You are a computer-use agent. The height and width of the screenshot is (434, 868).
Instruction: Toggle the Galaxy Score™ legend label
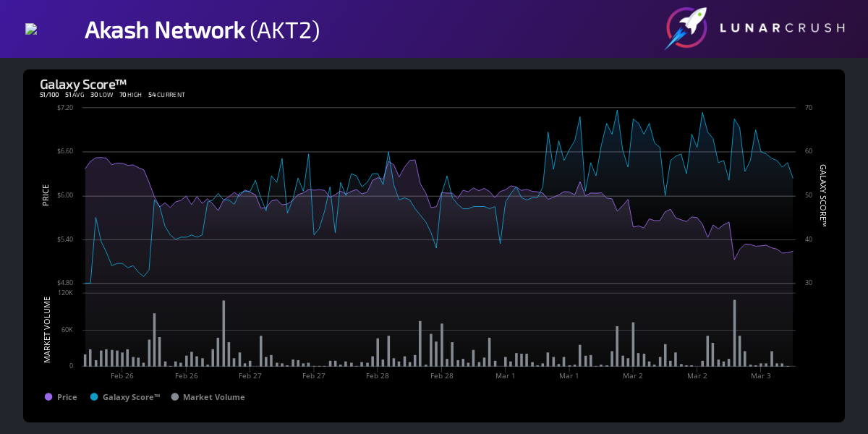point(131,397)
